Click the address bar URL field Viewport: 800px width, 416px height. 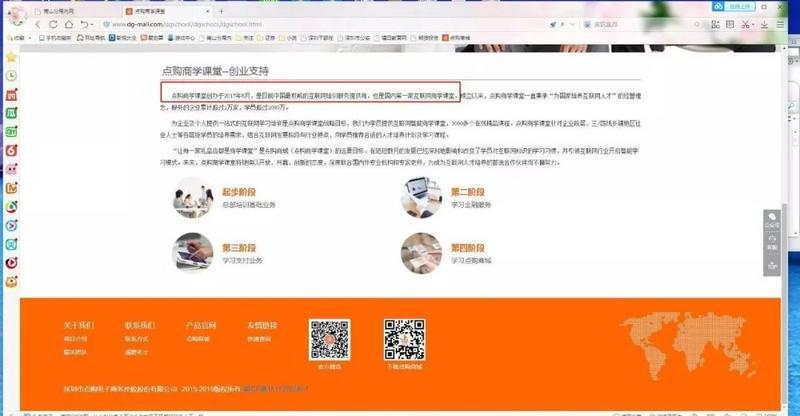[300, 23]
